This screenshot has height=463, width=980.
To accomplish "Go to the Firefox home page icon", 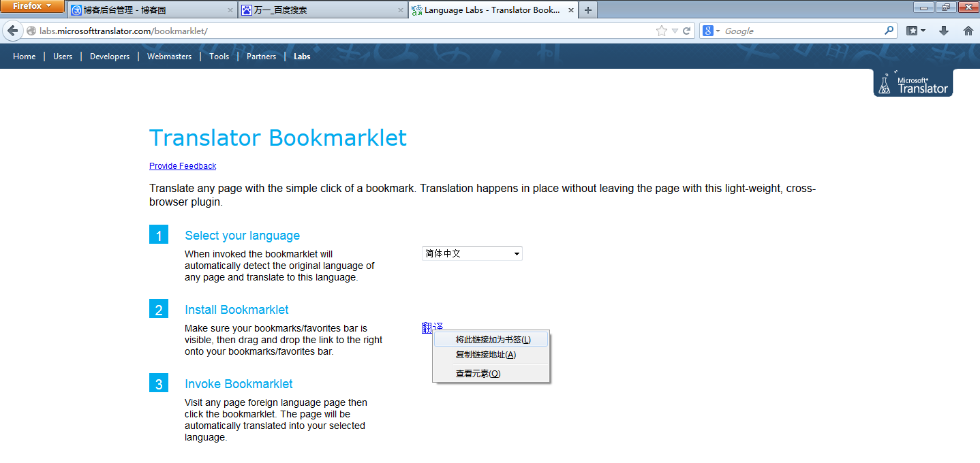I will [x=968, y=31].
